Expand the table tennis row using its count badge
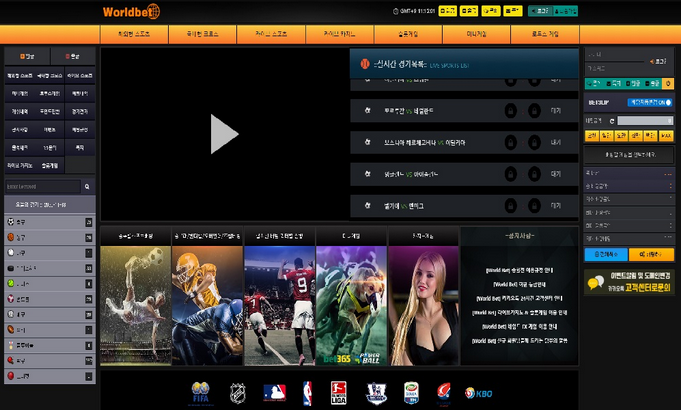 (x=89, y=361)
